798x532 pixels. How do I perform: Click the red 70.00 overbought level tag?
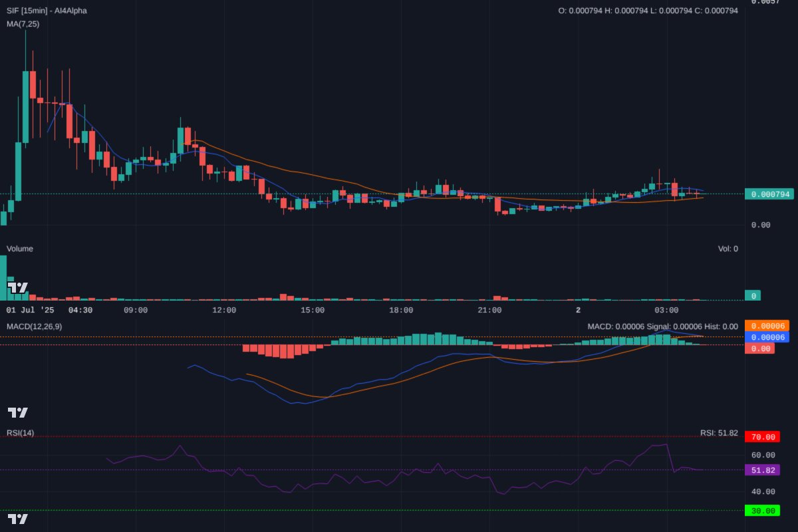pyautogui.click(x=763, y=437)
